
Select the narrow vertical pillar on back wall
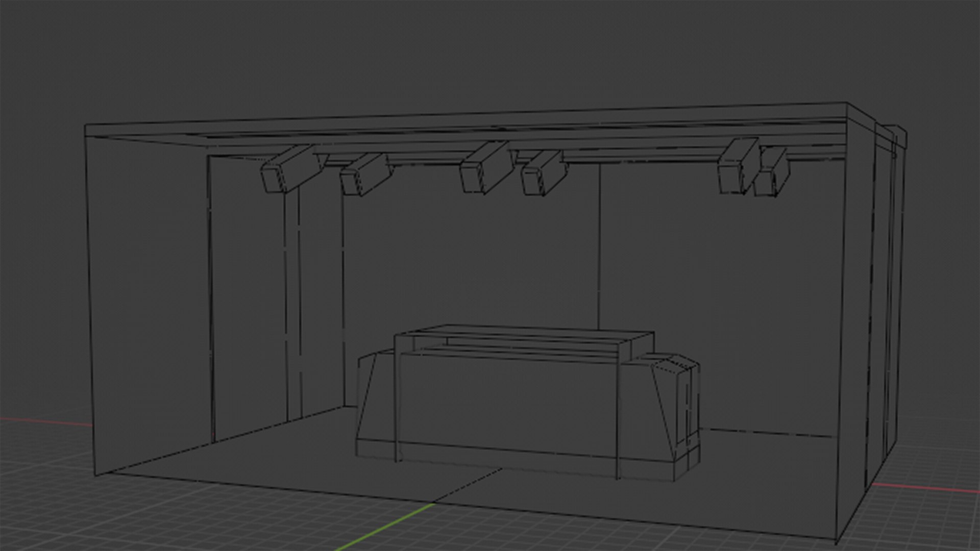coord(292,306)
